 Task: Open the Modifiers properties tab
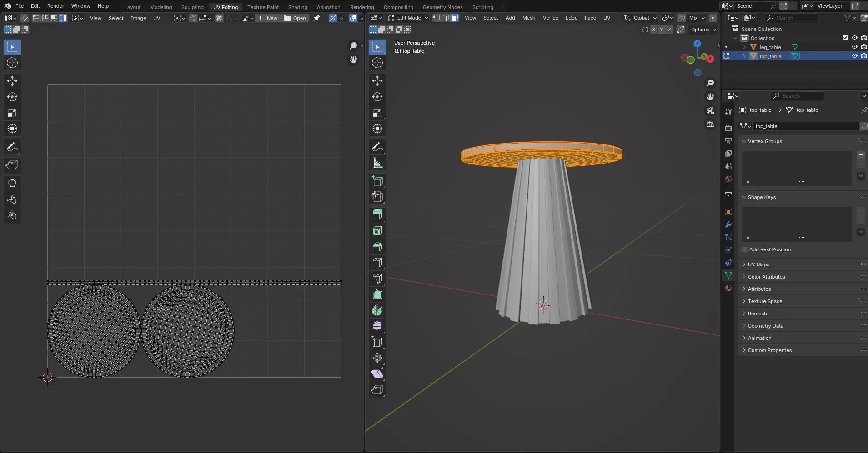[728, 224]
